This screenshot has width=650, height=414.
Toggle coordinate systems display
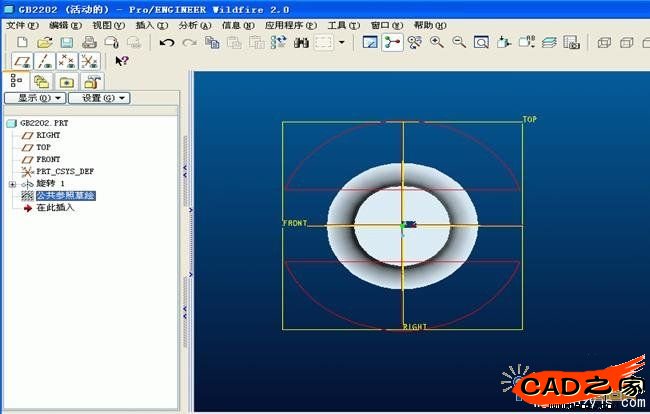(x=88, y=61)
